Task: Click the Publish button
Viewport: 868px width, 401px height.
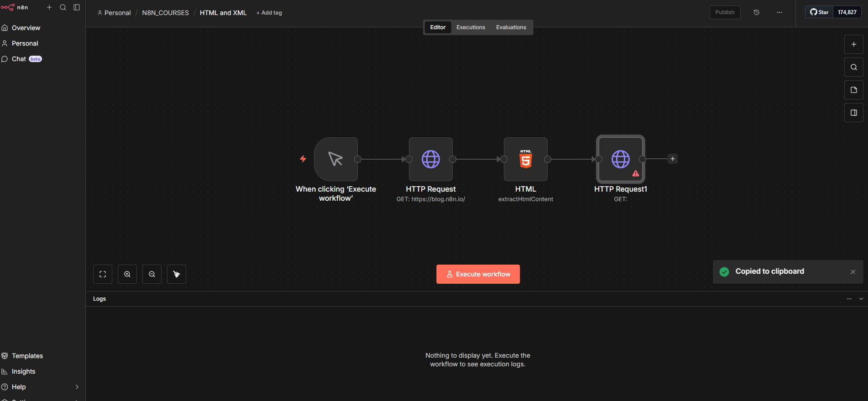Action: click(725, 12)
